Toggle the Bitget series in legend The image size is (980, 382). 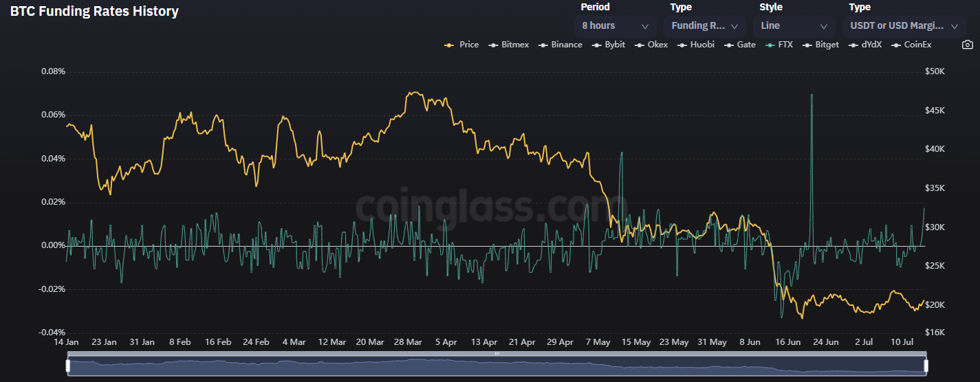[x=821, y=45]
